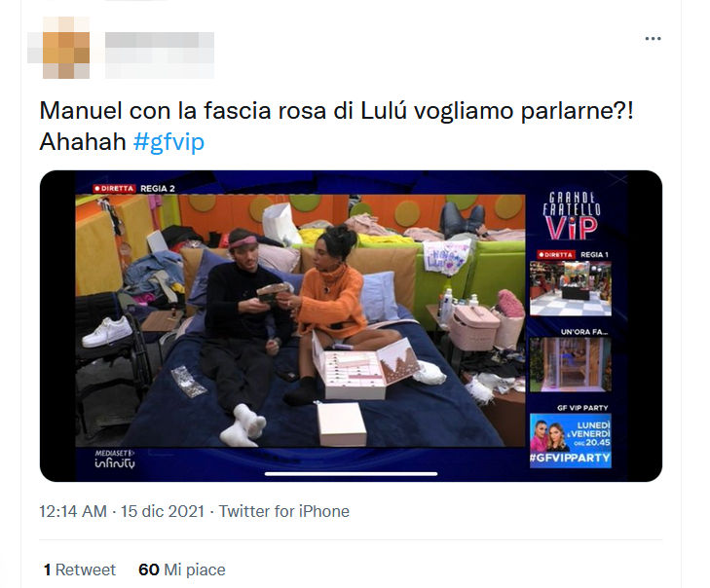The image size is (710, 588).
Task: Click the red DIRETTA badge for Regia 2
Action: (114, 188)
